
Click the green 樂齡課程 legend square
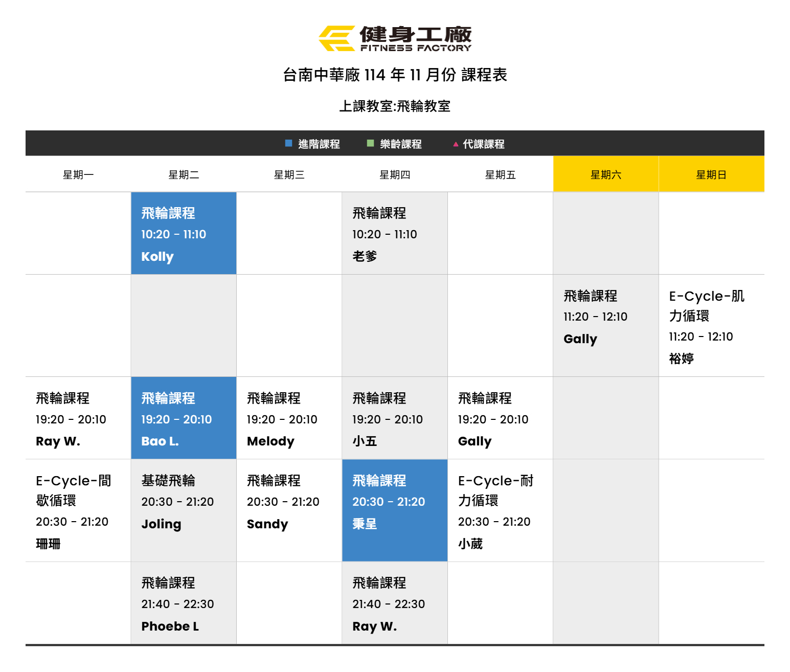click(370, 144)
